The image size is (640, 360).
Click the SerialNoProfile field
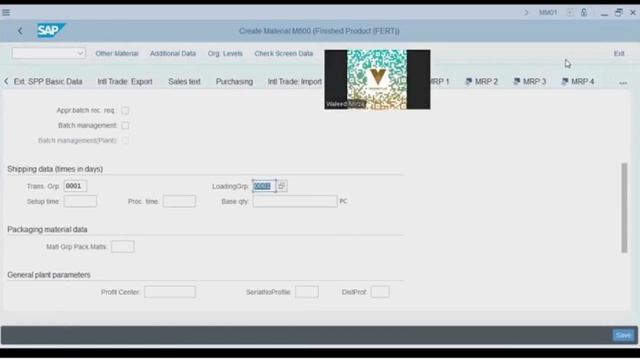[x=307, y=292]
